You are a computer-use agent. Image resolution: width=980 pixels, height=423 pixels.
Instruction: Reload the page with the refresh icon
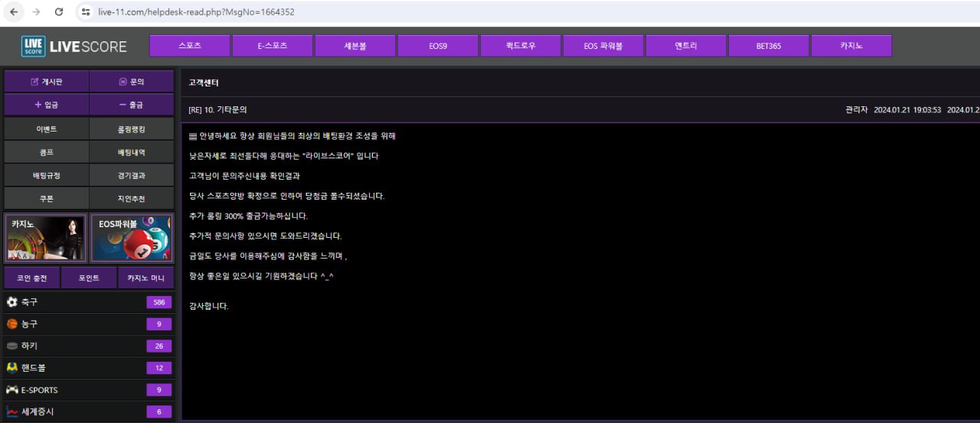click(x=59, y=12)
